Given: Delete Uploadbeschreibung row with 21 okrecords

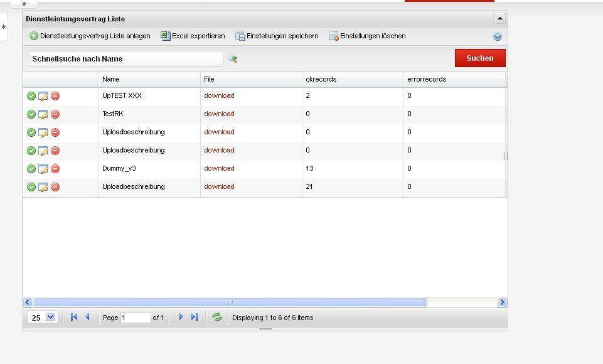Looking at the screenshot, I should tap(55, 187).
